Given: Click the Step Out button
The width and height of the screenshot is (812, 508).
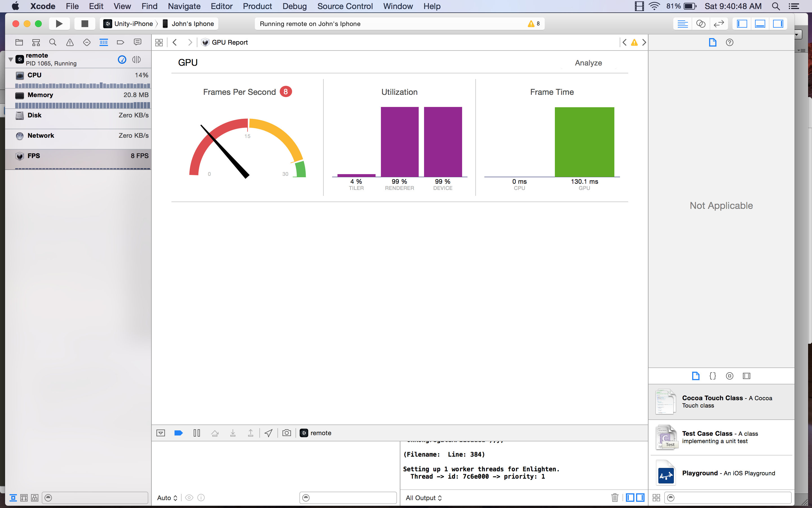Looking at the screenshot, I should (251, 433).
